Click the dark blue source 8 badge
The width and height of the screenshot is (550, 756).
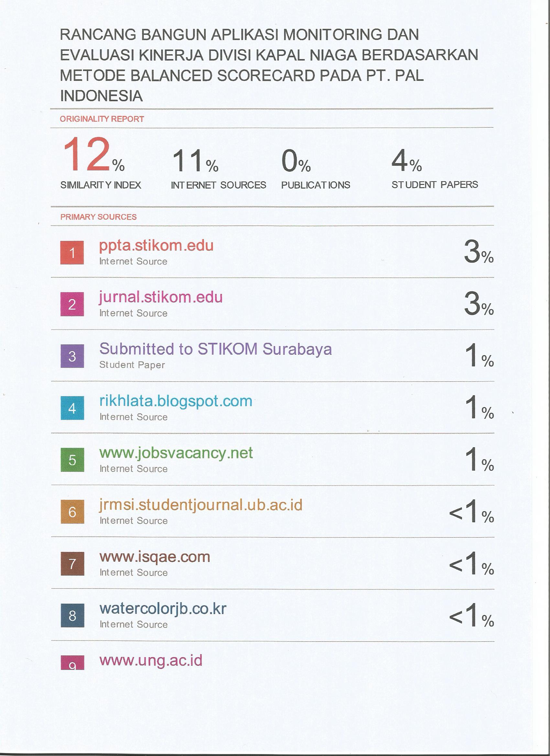72,615
